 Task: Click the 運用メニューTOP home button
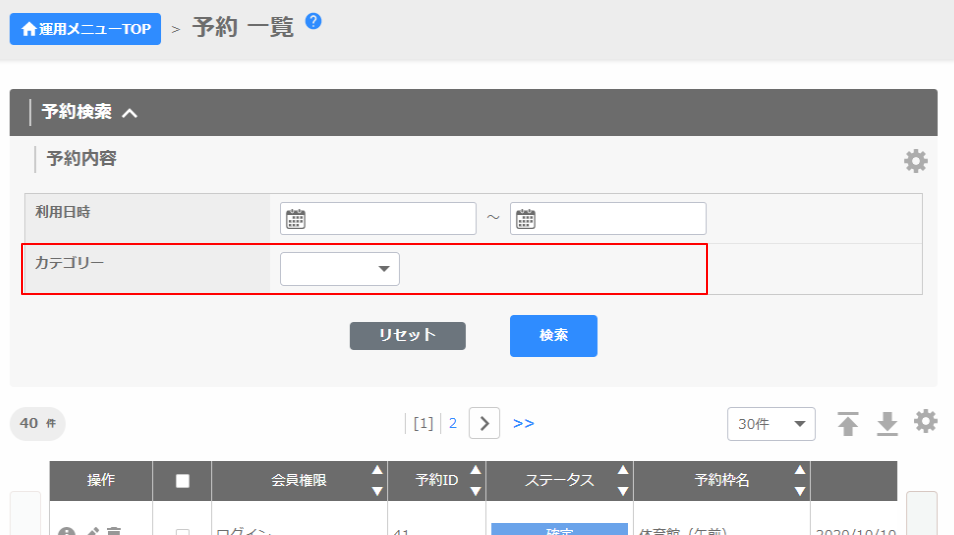pyautogui.click(x=85, y=29)
